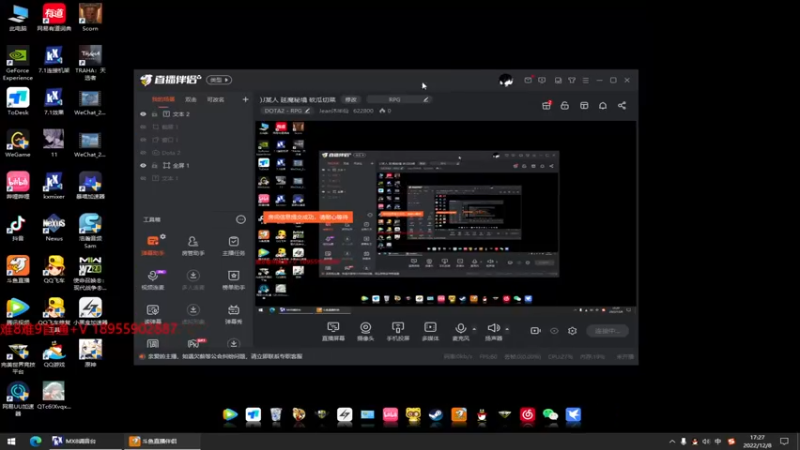Click the announcement text in status bar
Screen dimensions: 800x450
point(225,357)
